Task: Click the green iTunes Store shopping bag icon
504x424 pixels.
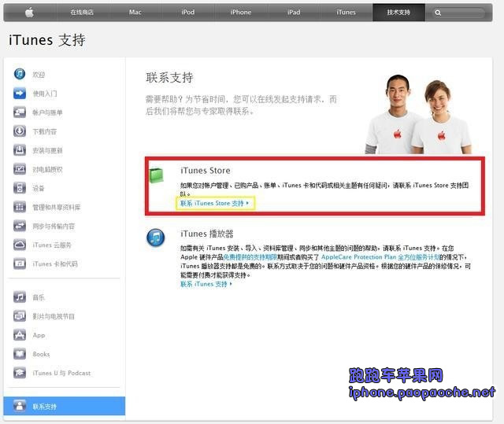Action: (x=157, y=175)
